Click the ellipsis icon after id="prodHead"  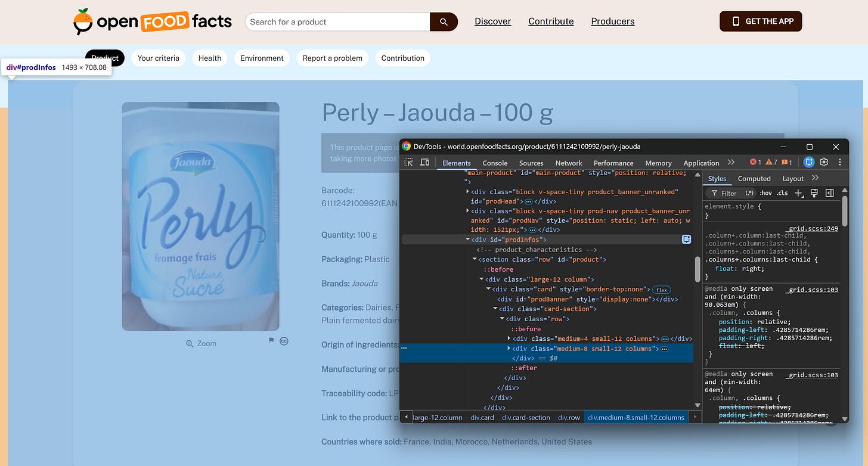[528, 202]
